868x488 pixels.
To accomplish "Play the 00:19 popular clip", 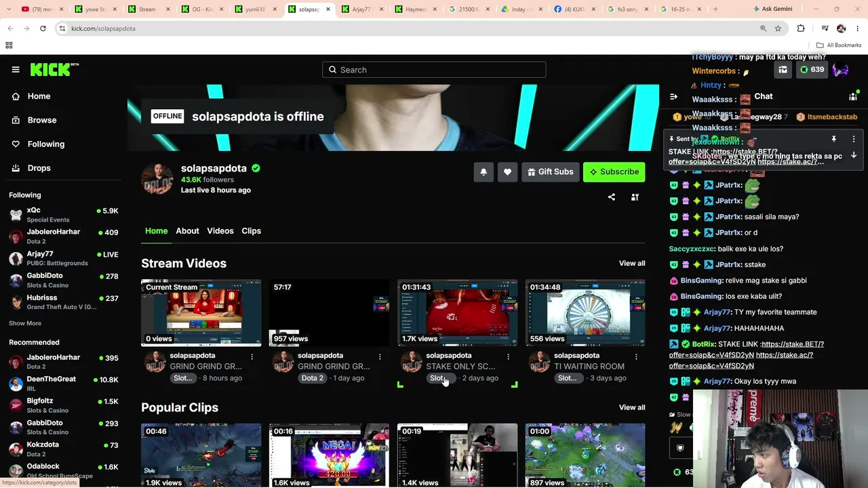I will click(x=457, y=455).
